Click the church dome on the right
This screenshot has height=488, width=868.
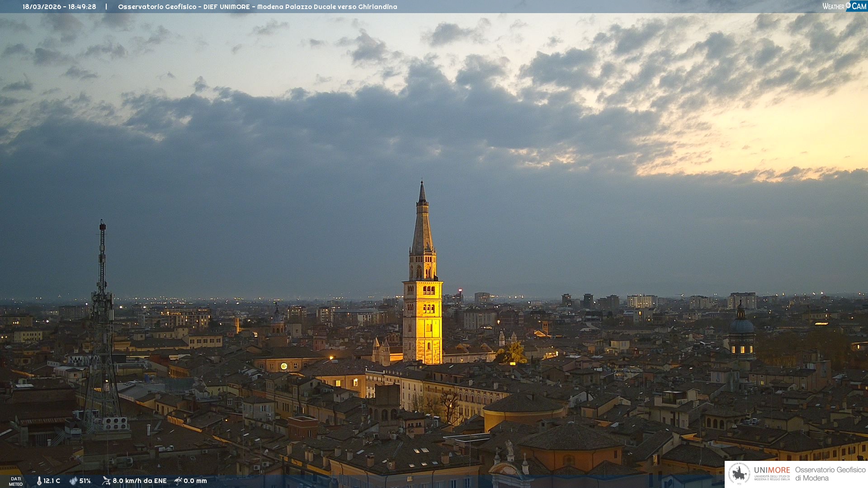741,326
